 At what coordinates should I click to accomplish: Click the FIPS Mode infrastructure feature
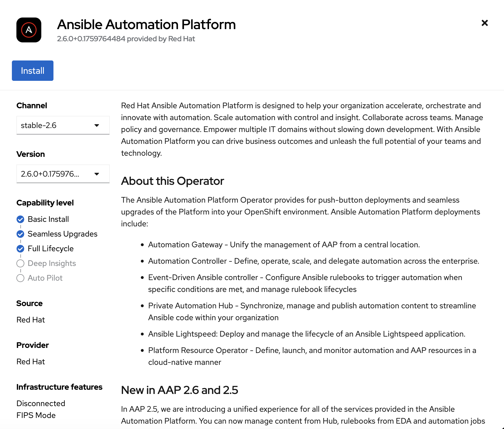pyautogui.click(x=36, y=415)
